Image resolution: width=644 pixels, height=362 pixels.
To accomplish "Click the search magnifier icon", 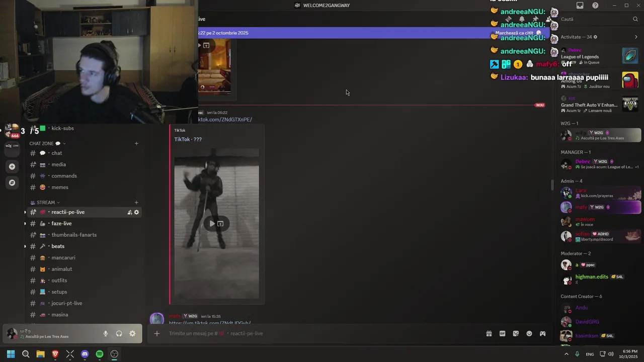I will (x=635, y=19).
